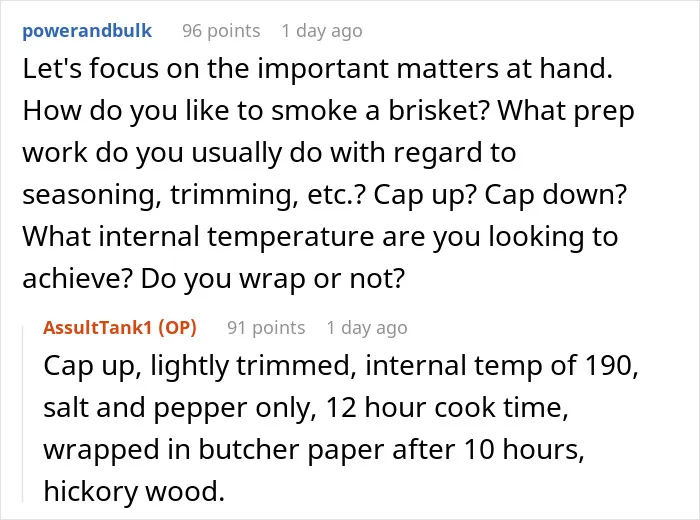Screen dimensions: 700x520
Task: Click the 96 points score label
Action: coord(221,31)
